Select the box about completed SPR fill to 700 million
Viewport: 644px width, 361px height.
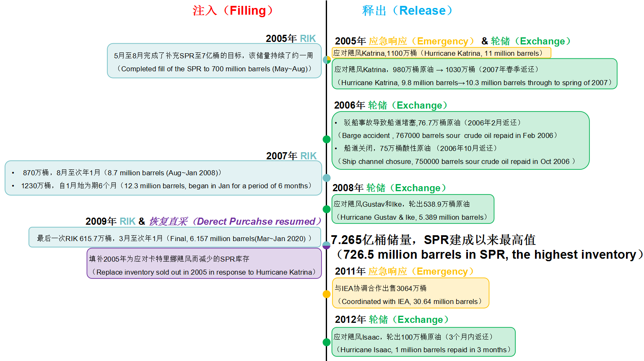tap(214, 61)
